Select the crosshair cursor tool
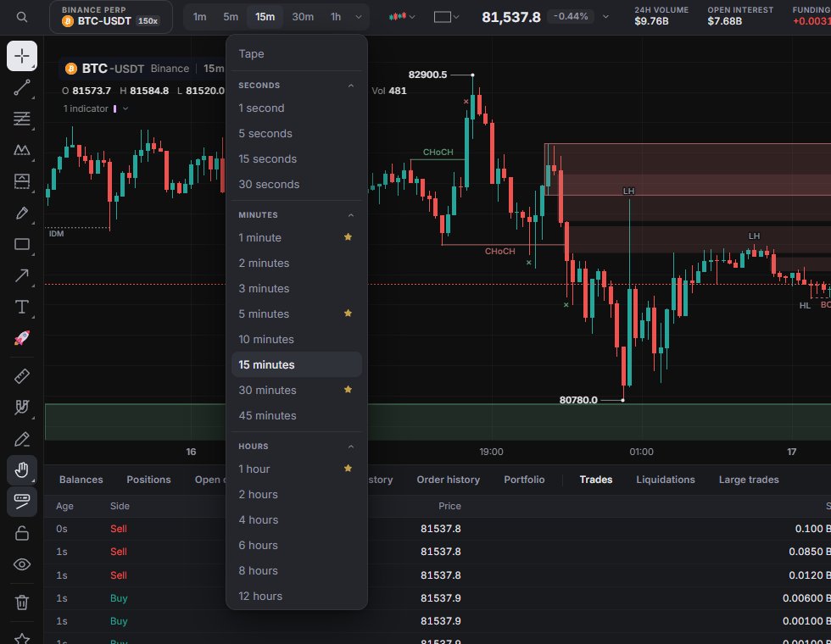Image resolution: width=831 pixels, height=644 pixels. [22, 56]
